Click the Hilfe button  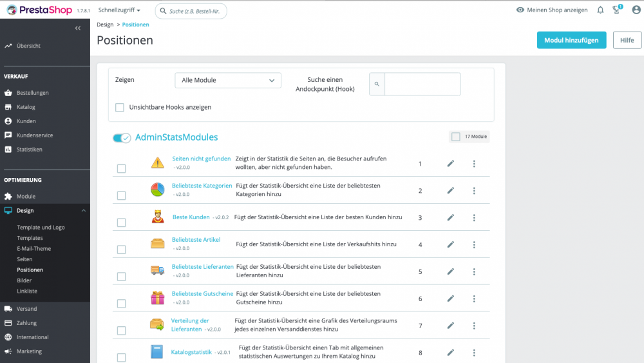pos(627,40)
